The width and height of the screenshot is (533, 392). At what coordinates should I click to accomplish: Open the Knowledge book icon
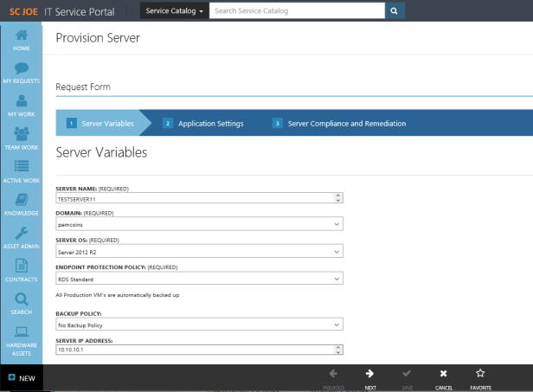point(22,202)
